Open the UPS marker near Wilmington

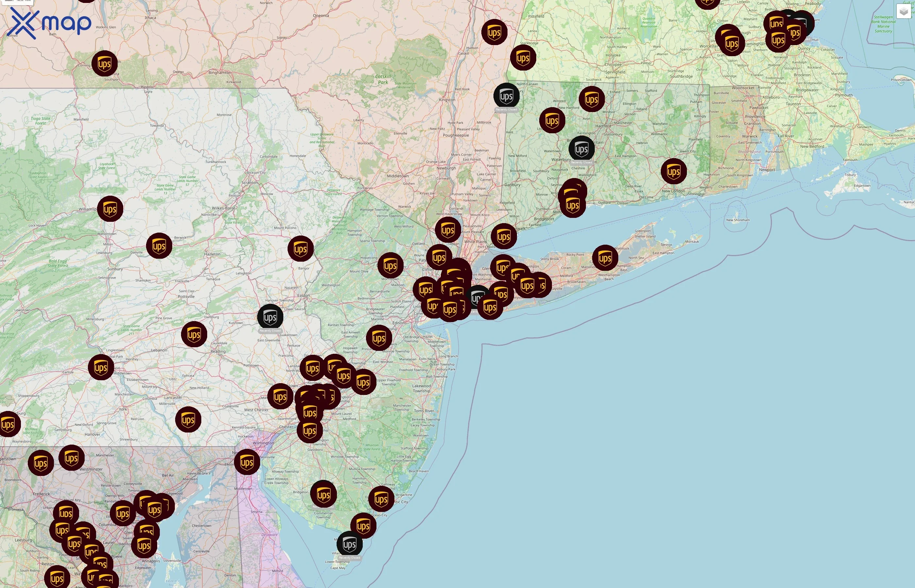(x=247, y=461)
